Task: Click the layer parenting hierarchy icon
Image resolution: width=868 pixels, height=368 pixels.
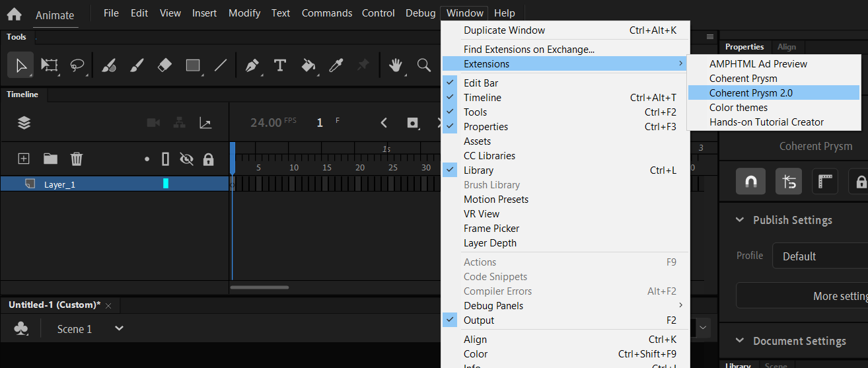Action: [x=179, y=123]
